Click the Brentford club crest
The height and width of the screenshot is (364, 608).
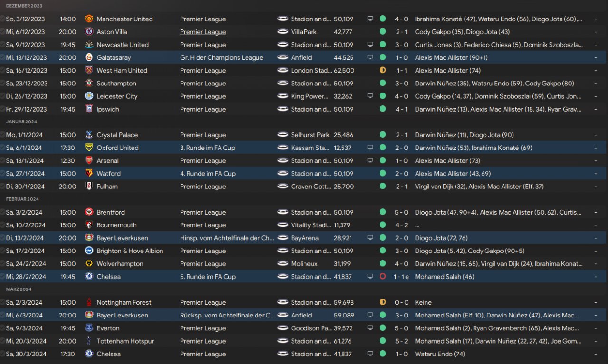(x=89, y=212)
